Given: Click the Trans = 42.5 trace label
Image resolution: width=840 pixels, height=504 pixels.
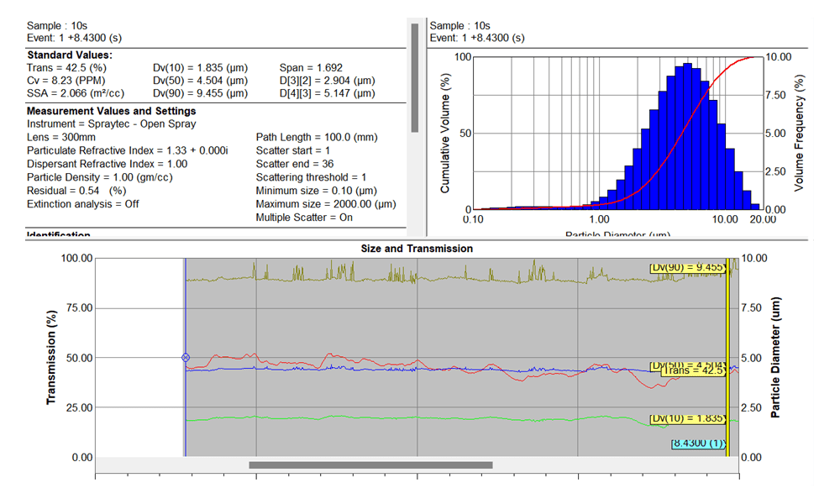Looking at the screenshot, I should [x=692, y=370].
